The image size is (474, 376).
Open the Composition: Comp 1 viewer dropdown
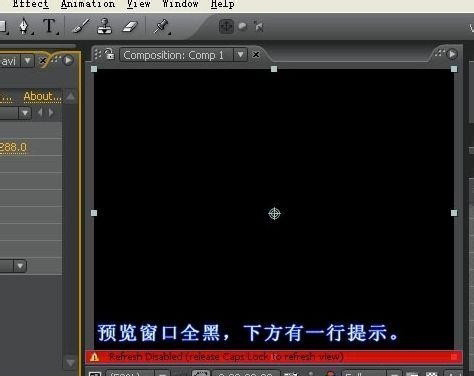(240, 54)
